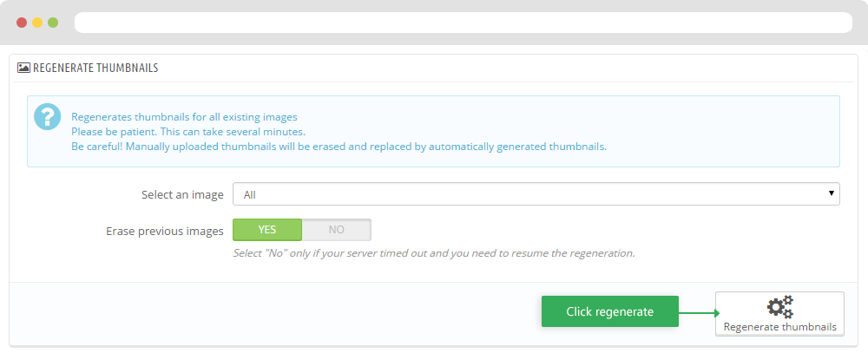The image size is (868, 353).
Task: Switch Erase previous images to NO
Action: click(x=336, y=230)
